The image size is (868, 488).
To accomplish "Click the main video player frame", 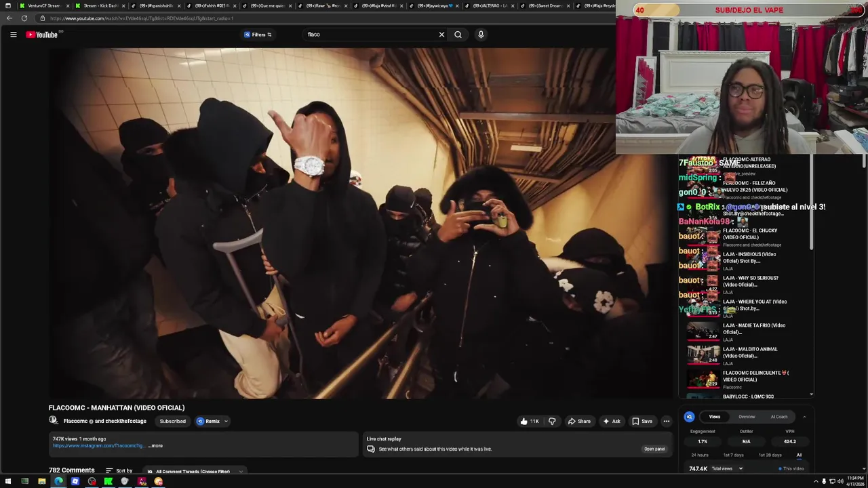I will (359, 223).
